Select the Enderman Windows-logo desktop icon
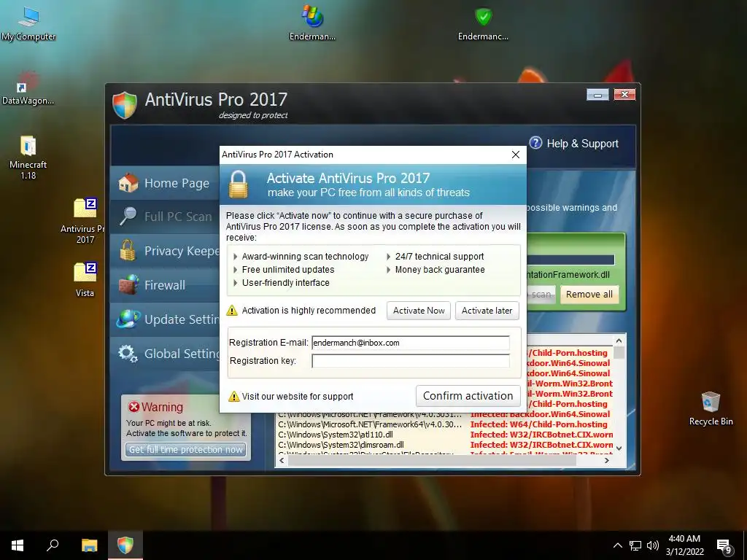Viewport: 747px width, 560px height. (x=312, y=23)
